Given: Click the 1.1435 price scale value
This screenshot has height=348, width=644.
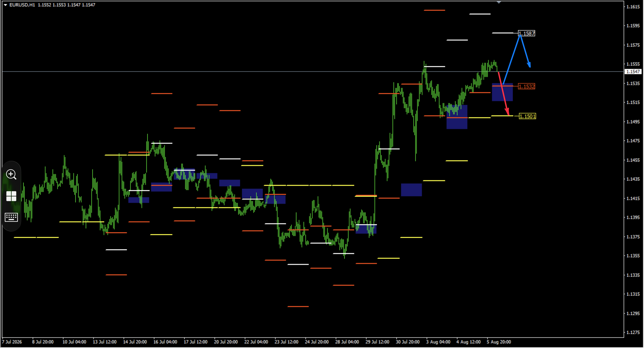Looking at the screenshot, I should pos(633,179).
